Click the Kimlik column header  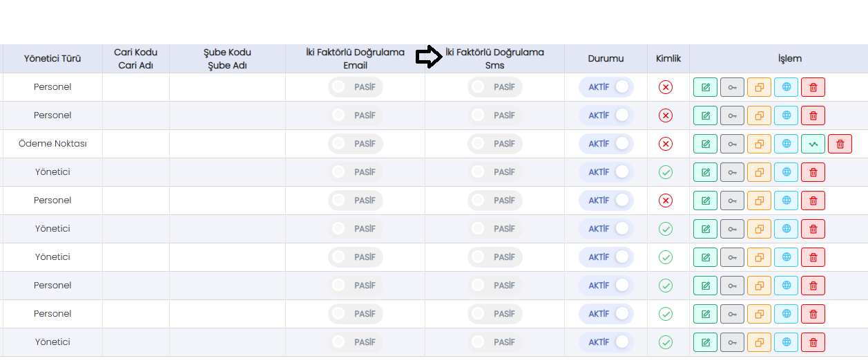668,59
